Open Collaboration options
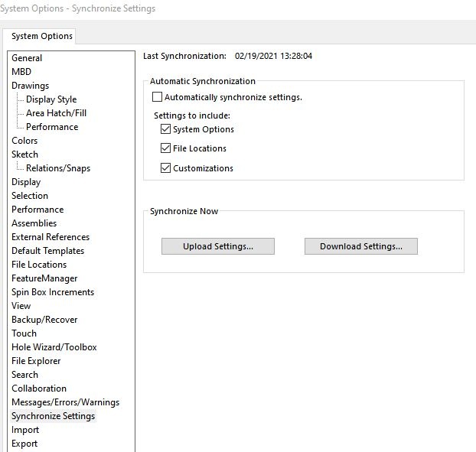The height and width of the screenshot is (452, 476). tap(39, 389)
